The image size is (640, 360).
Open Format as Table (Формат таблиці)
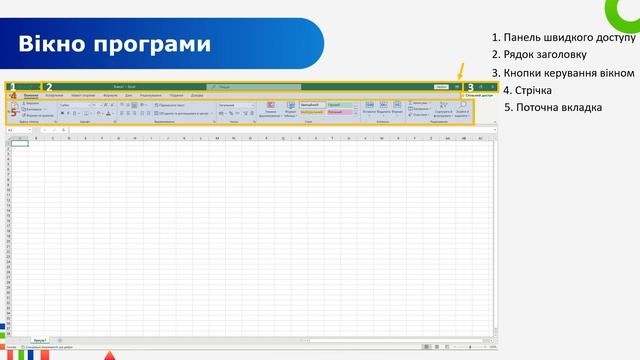[290, 110]
